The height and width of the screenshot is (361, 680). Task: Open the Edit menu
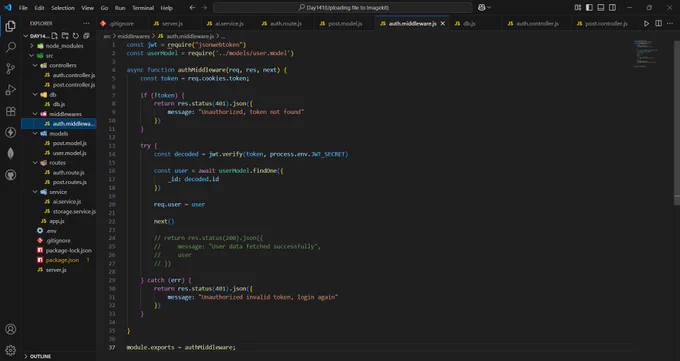(39, 7)
